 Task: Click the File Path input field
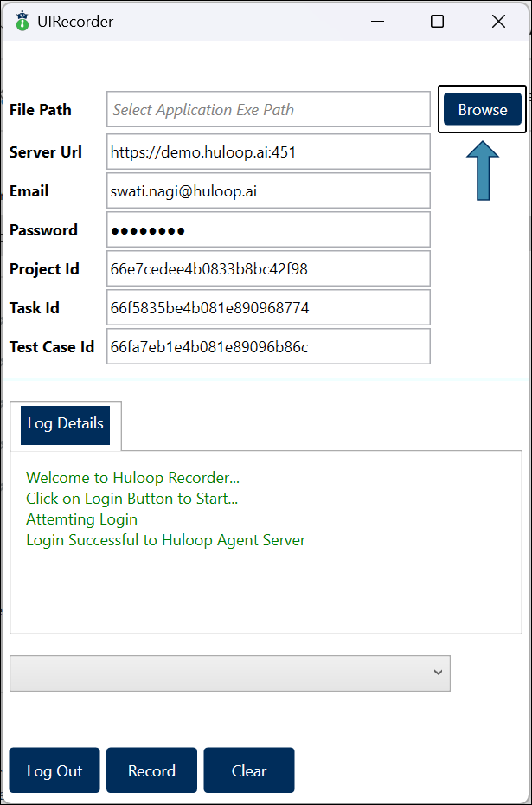point(268,109)
